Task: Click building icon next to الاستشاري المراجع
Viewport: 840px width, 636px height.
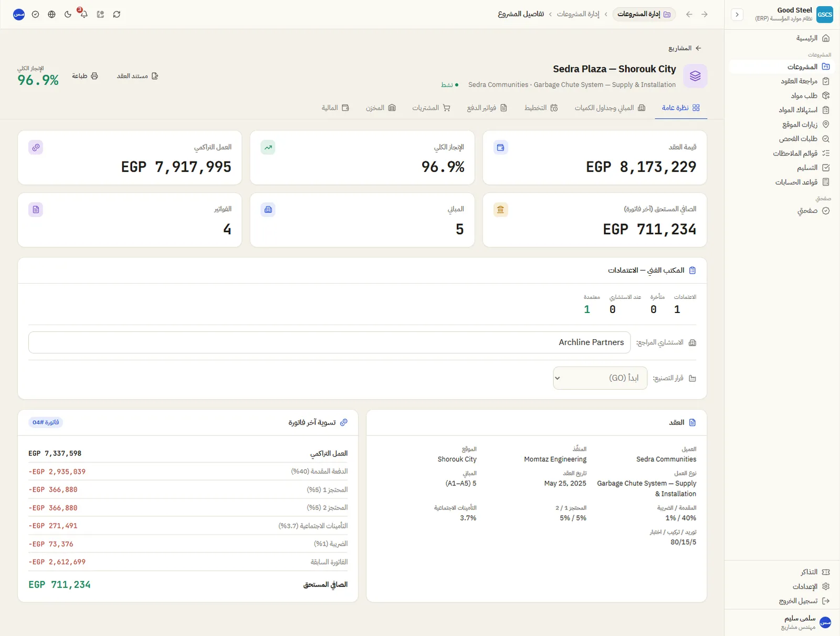Action: (692, 342)
